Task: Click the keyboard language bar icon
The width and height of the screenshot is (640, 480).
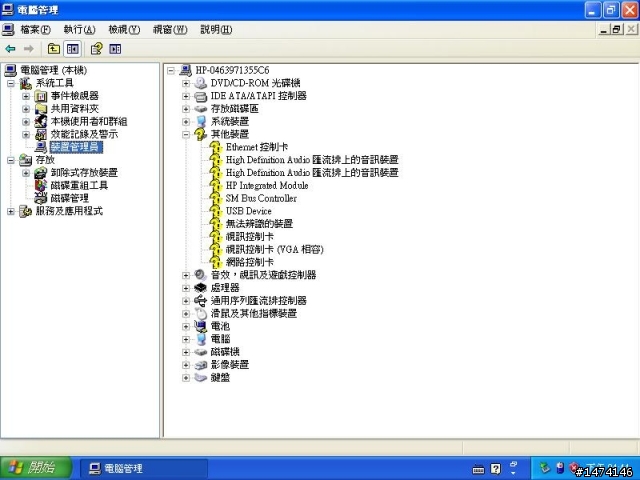Action: [478, 469]
